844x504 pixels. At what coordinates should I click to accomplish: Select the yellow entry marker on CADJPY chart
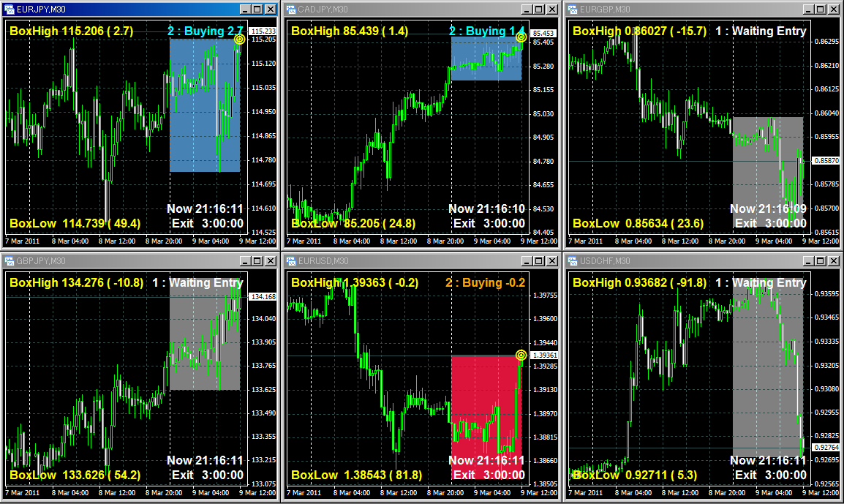(521, 37)
